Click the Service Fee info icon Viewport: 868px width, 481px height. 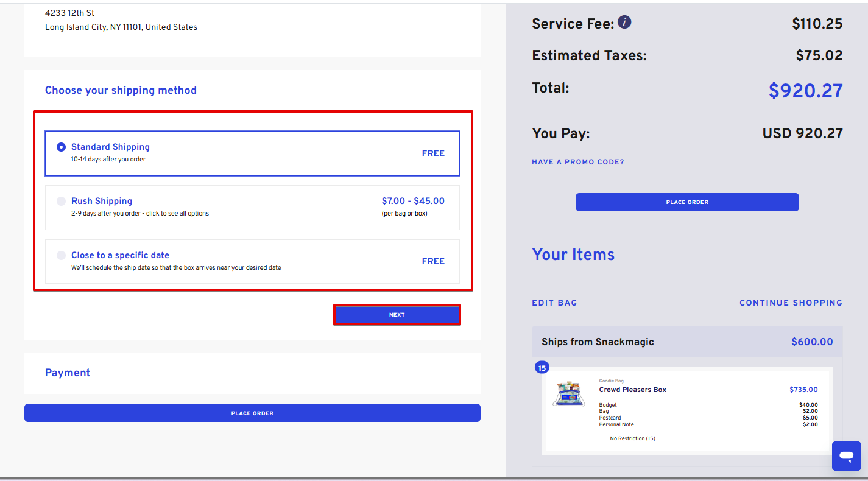[624, 23]
